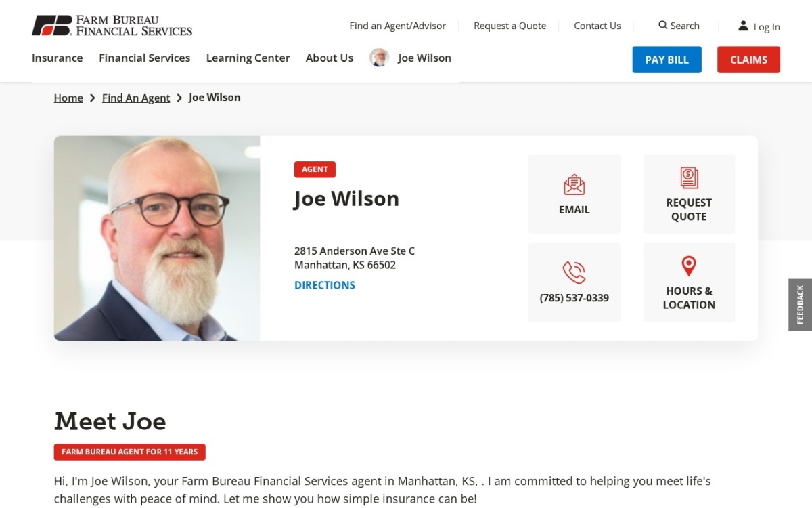
Task: Click the magnifying glass Search icon
Action: [x=662, y=25]
